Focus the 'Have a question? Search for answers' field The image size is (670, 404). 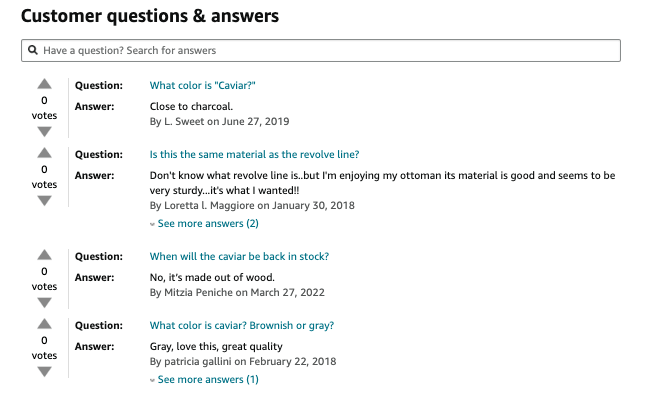tap(321, 50)
